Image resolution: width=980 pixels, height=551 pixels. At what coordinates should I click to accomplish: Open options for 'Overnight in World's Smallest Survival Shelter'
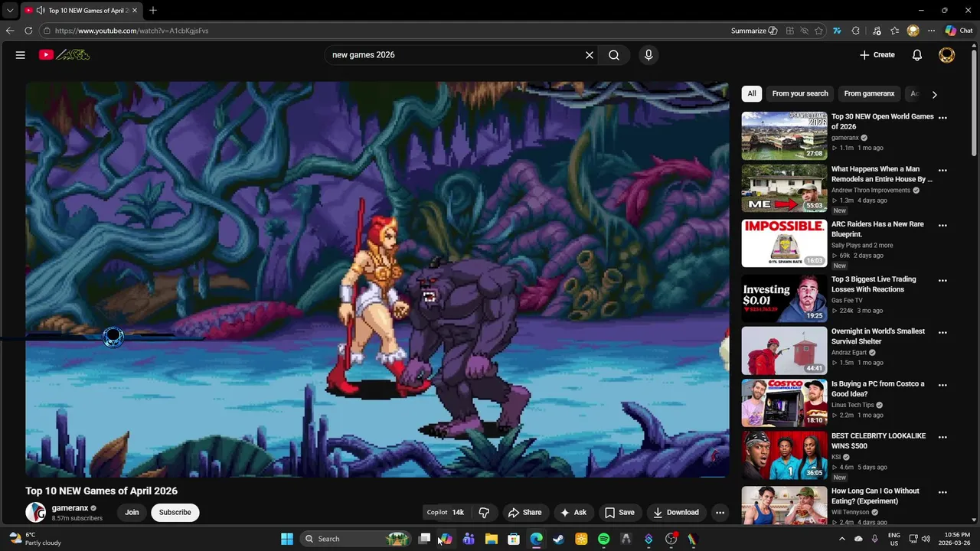942,333
